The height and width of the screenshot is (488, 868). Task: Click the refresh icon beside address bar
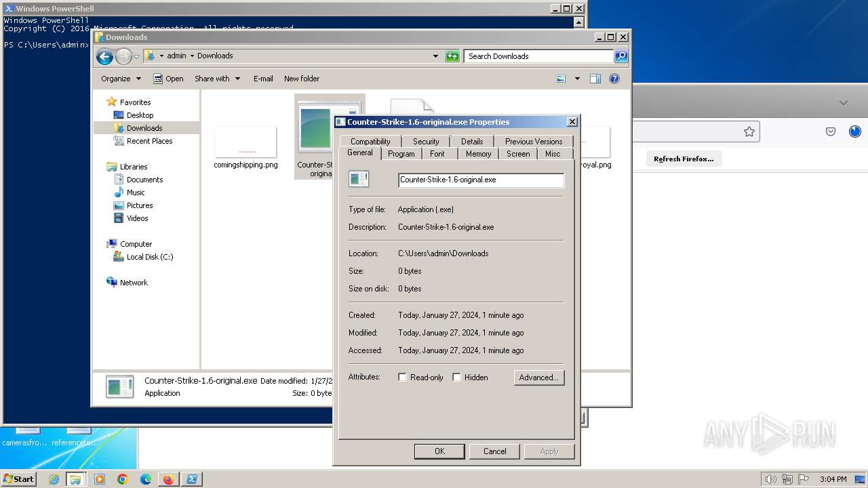452,56
